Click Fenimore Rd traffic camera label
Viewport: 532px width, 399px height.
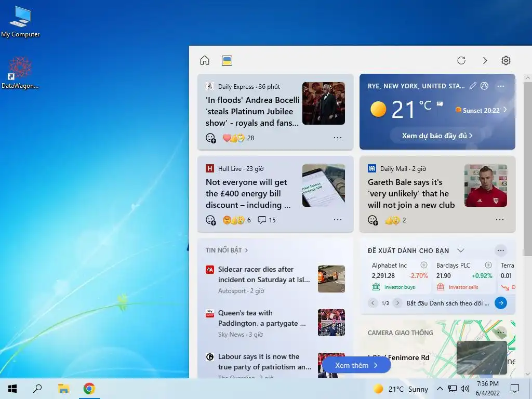tap(398, 357)
